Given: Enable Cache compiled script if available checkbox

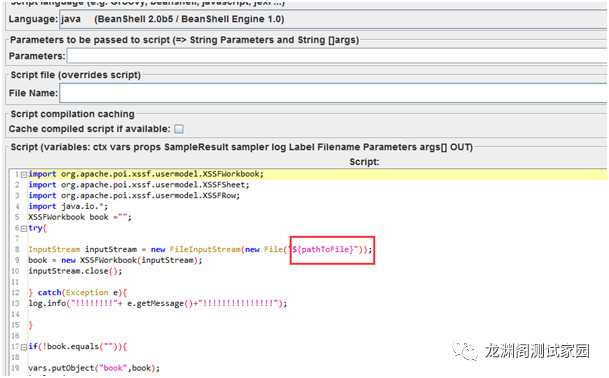Looking at the screenshot, I should [179, 129].
